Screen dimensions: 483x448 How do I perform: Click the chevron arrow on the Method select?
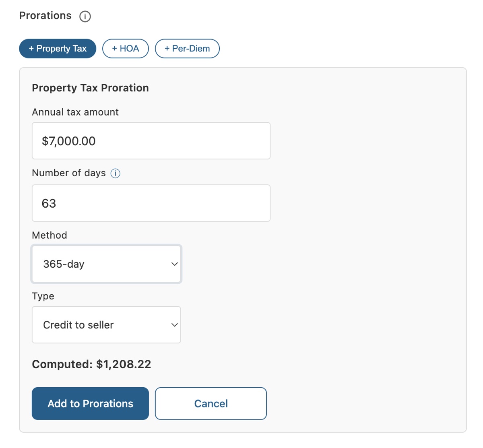174,264
